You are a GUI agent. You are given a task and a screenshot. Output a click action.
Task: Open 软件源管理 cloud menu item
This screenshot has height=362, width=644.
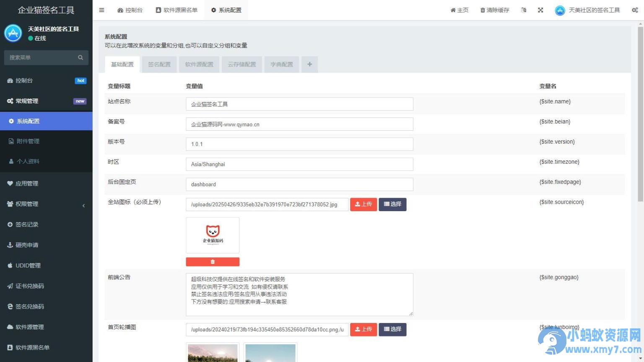46,327
